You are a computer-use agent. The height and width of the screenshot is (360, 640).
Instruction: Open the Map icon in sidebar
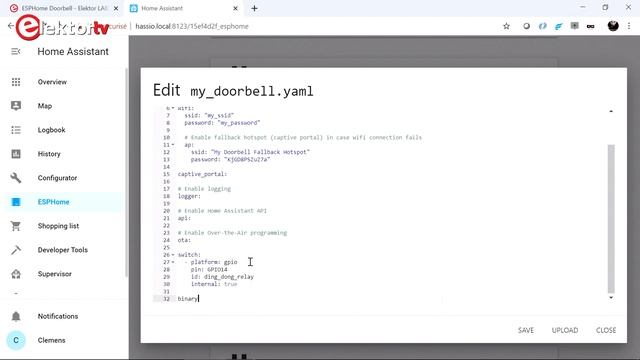click(x=16, y=106)
